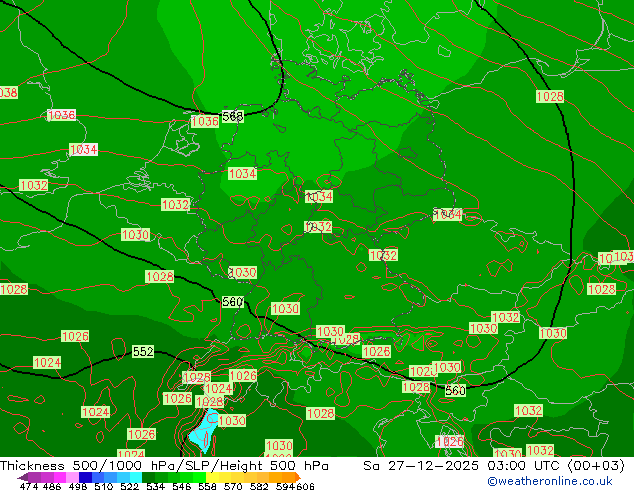634x490 pixels.
Task: Click the 486 value on color scale
Action: coord(52,486)
